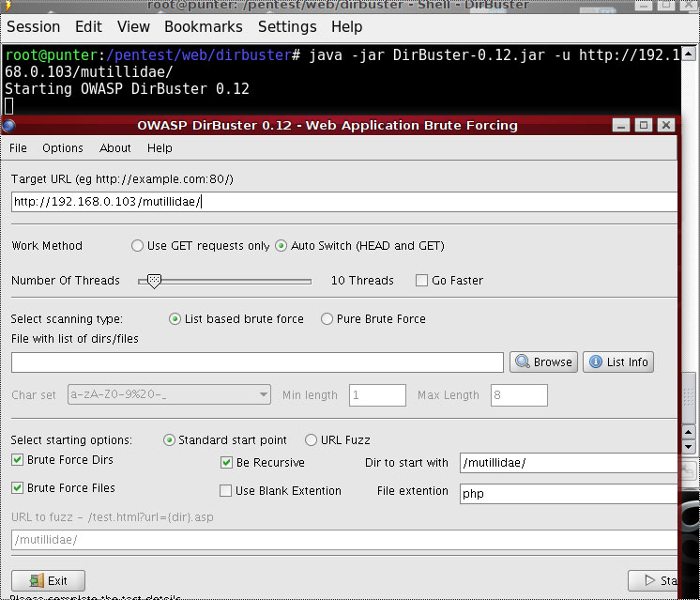Select Use GET requests only
The image size is (700, 600).
138,246
